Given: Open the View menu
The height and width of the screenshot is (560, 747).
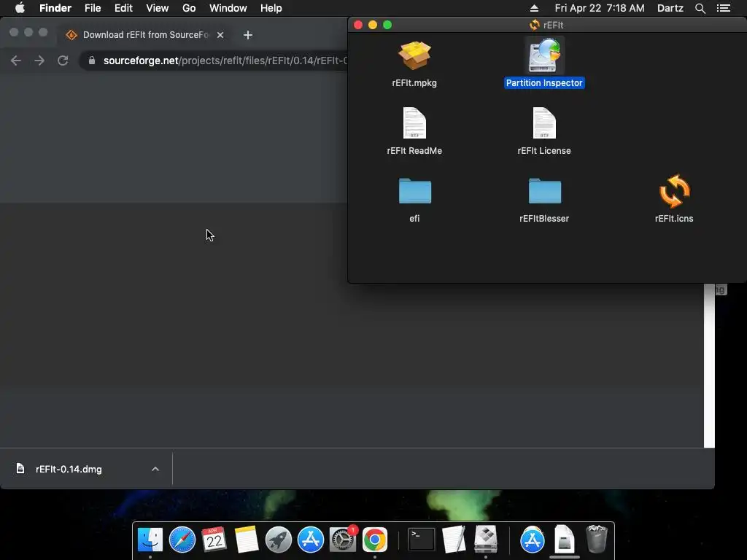Looking at the screenshot, I should click(x=158, y=8).
